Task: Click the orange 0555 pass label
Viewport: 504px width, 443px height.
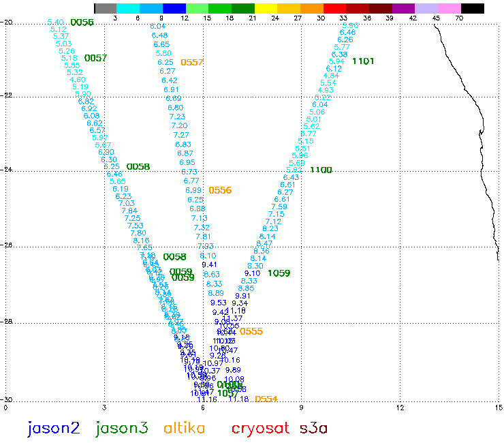Action: (x=251, y=331)
